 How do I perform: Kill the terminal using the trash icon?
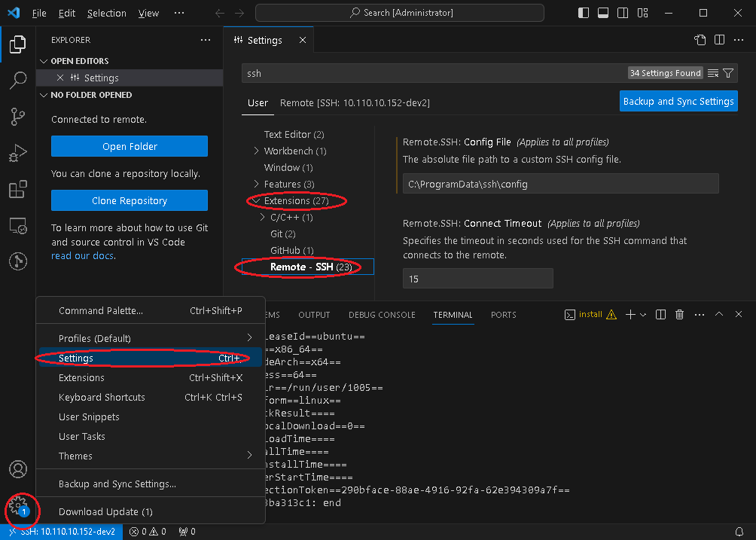point(679,314)
